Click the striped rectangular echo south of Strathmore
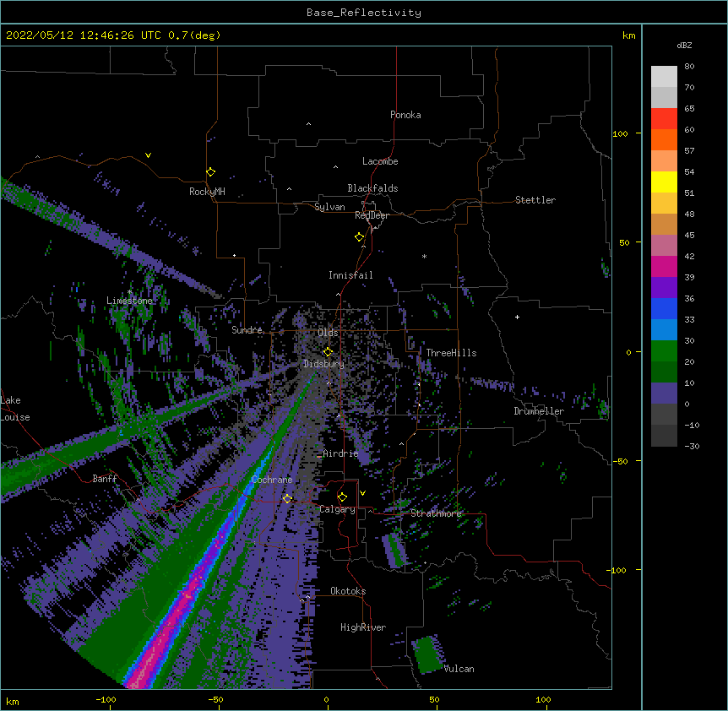The width and height of the screenshot is (728, 711). pyautogui.click(x=394, y=551)
